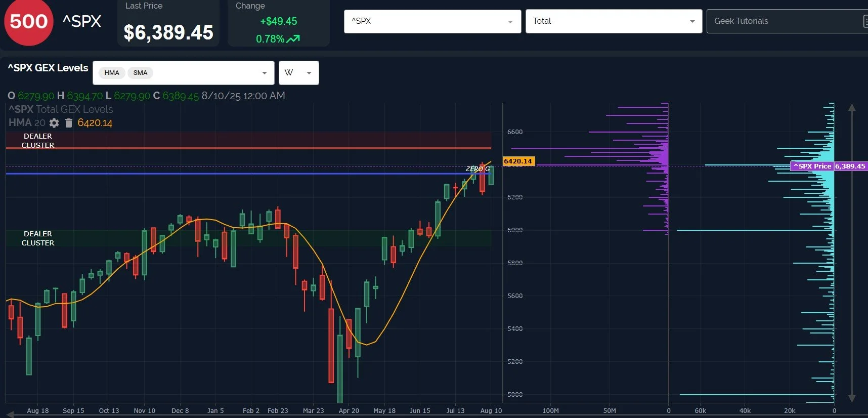Open HMA 20 indicator settings gear
The height and width of the screenshot is (418, 868).
[54, 123]
